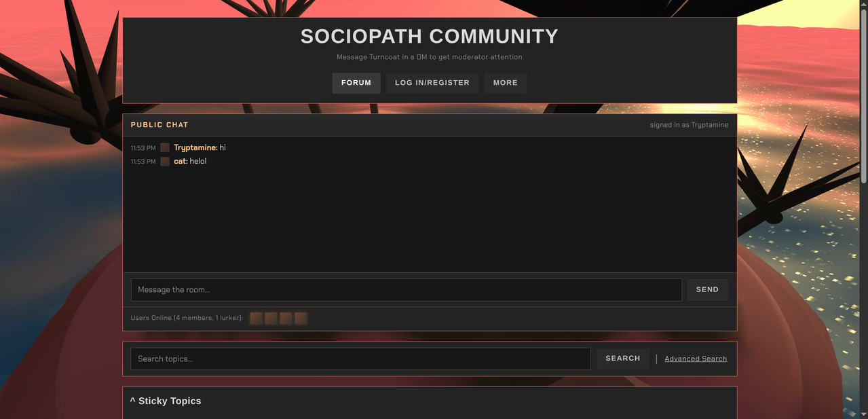
Task: Open the Forum tab
Action: [356, 83]
